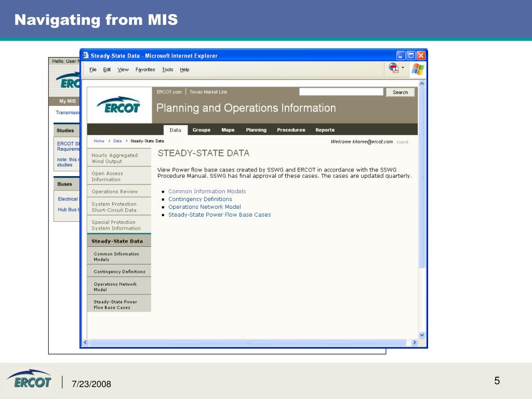532x399 pixels.
Task: Select Special Protection System Information in sidebar
Action: 119,225
